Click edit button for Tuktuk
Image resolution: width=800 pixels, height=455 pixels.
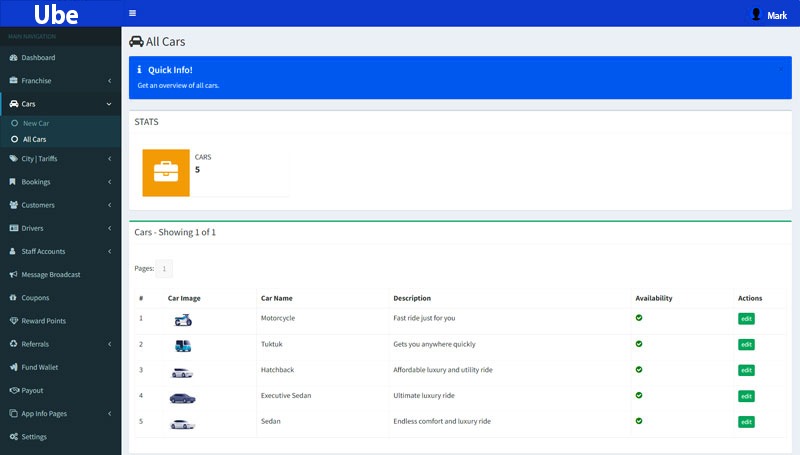pyautogui.click(x=746, y=345)
